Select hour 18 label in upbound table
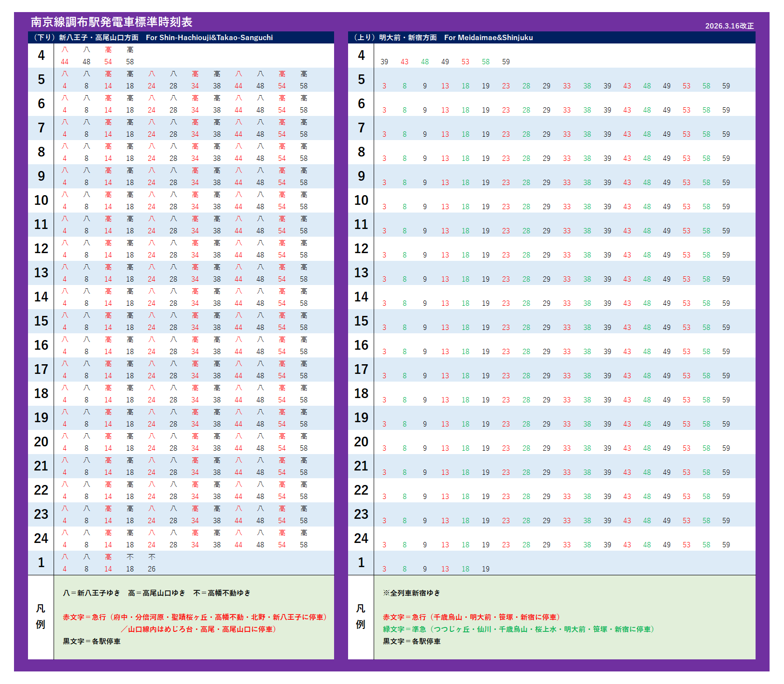Screen dimensions: 784x684 [x=361, y=394]
